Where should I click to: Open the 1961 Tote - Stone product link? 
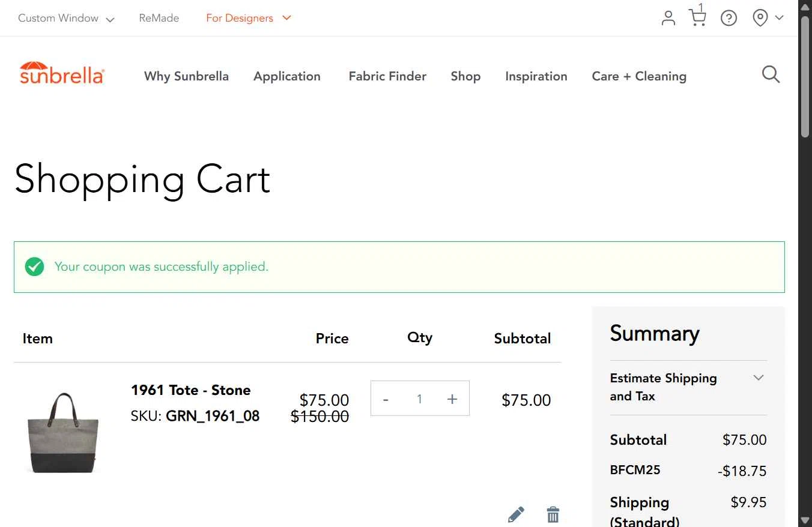pyautogui.click(x=190, y=390)
